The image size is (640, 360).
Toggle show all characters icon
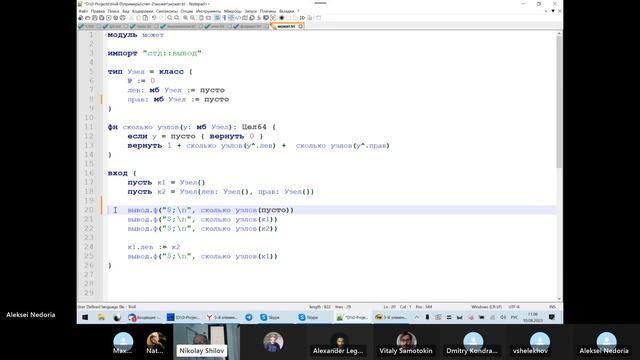click(x=224, y=18)
